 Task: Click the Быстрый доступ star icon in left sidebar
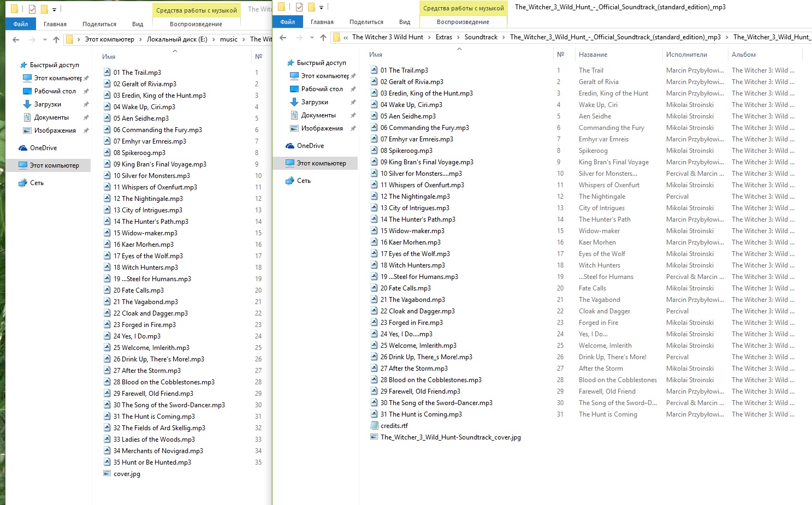pyautogui.click(x=23, y=65)
